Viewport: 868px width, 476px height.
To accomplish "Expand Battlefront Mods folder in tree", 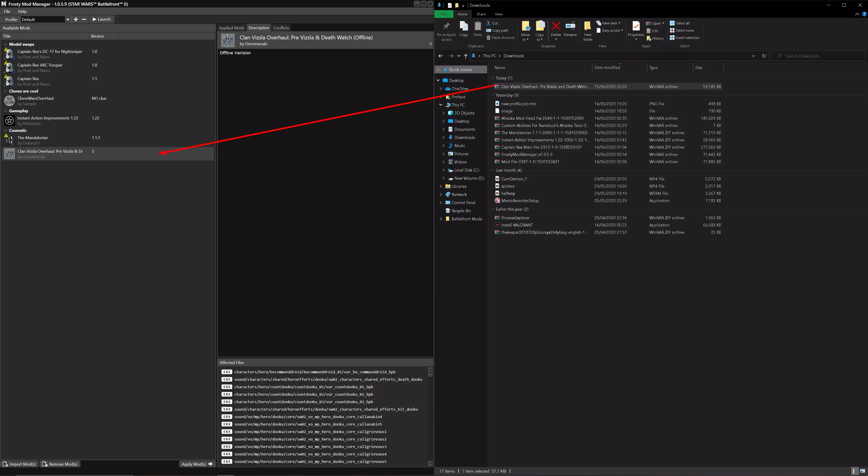I will click(x=441, y=219).
